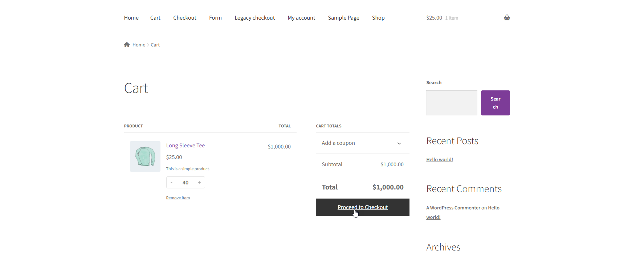Go to My account page
This screenshot has width=644, height=257.
point(301,18)
